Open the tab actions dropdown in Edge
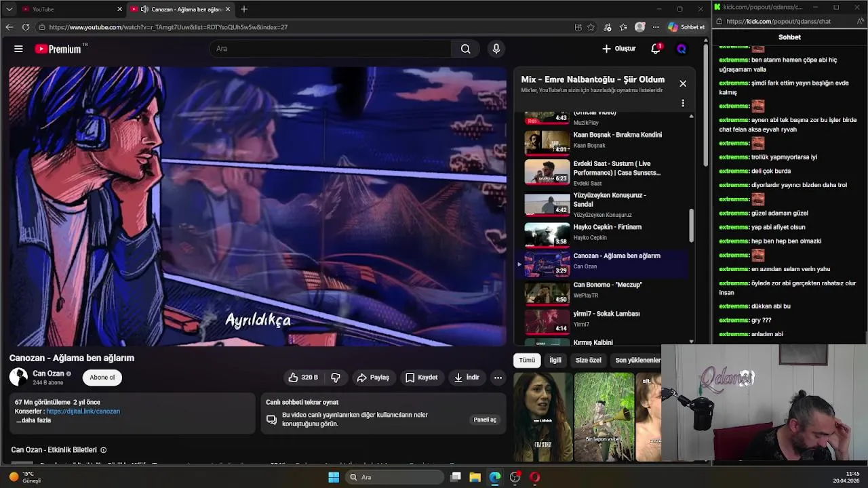868x488 pixels. (9, 9)
